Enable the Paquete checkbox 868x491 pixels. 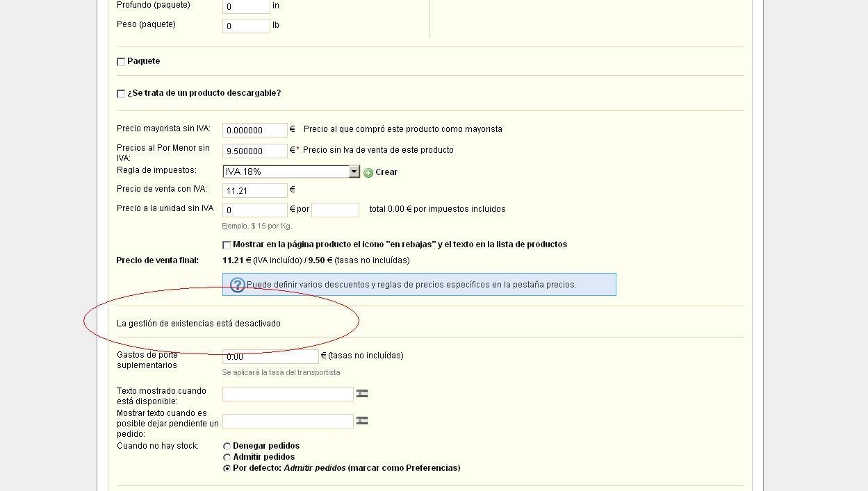pos(121,62)
